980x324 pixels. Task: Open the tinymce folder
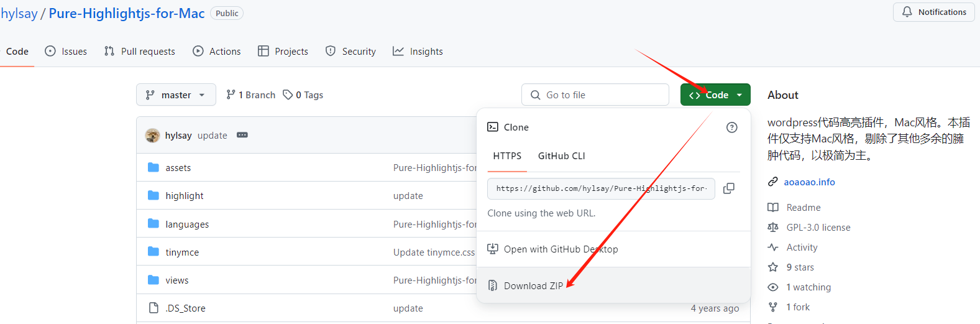(x=182, y=252)
